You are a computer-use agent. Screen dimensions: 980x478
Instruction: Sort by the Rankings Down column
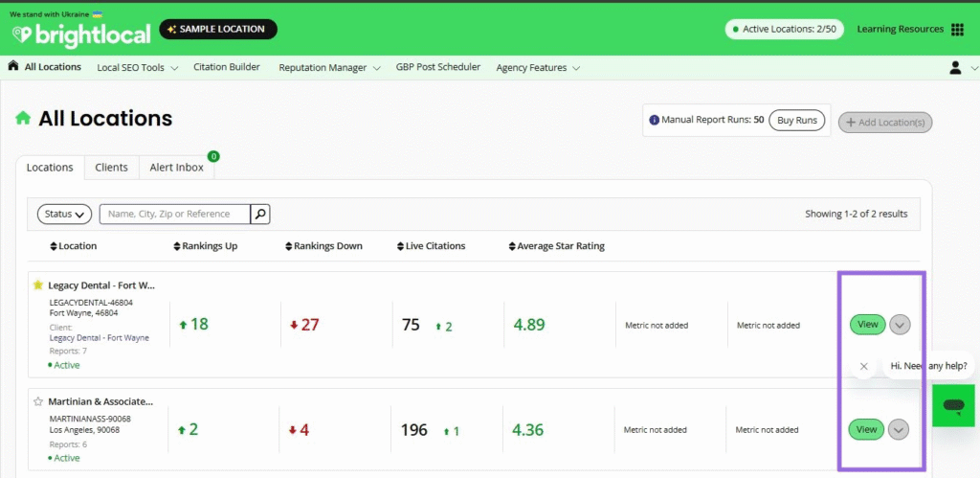323,246
